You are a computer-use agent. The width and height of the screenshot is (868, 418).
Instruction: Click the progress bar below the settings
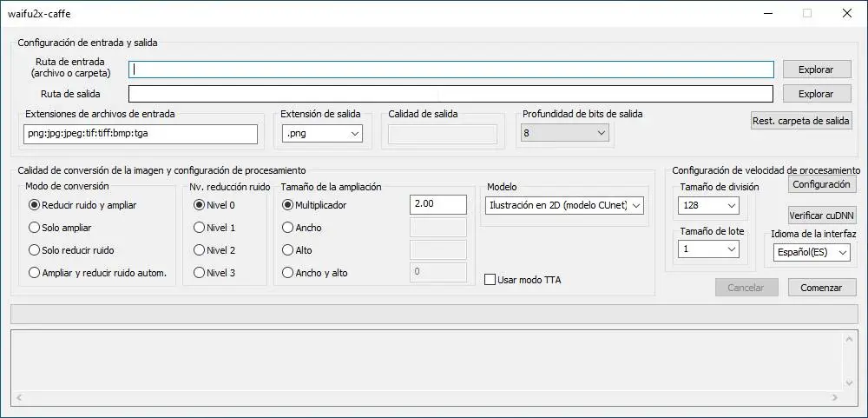[434, 314]
